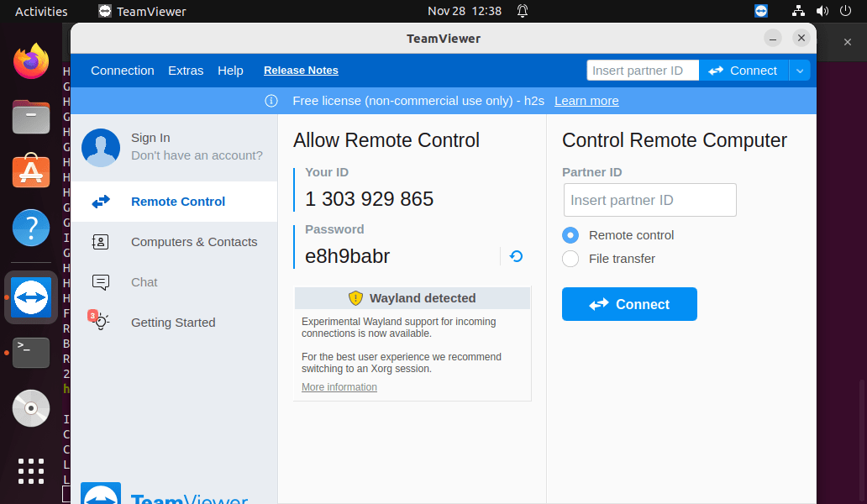The width and height of the screenshot is (867, 504).
Task: Open the Help menu
Action: (x=230, y=71)
